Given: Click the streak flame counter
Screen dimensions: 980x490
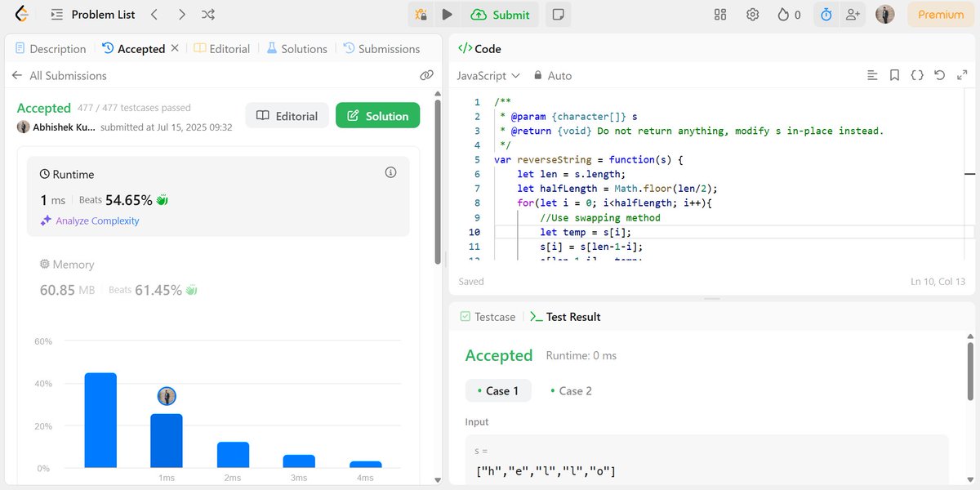Looking at the screenshot, I should tap(789, 15).
